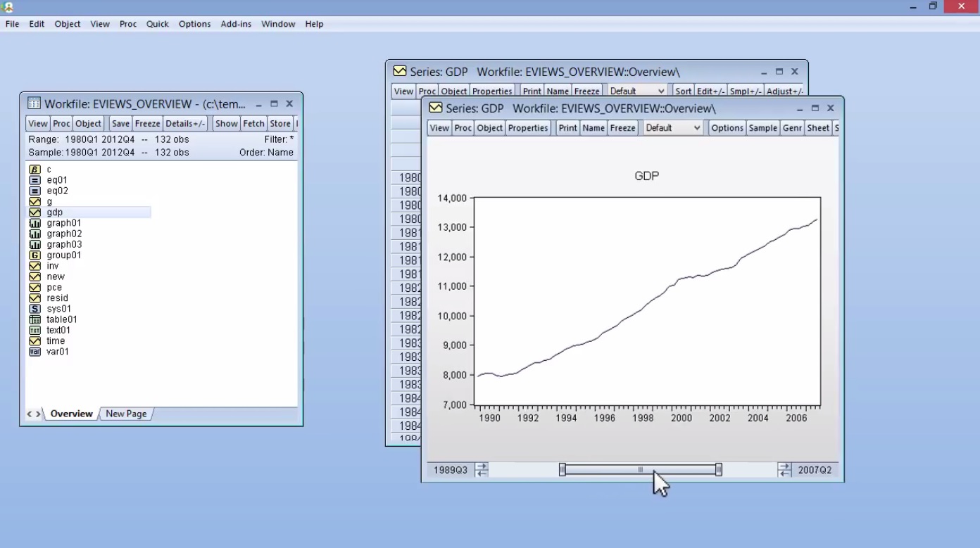Switch to the Overview page tab
Viewport: 980px width, 548px height.
71,414
